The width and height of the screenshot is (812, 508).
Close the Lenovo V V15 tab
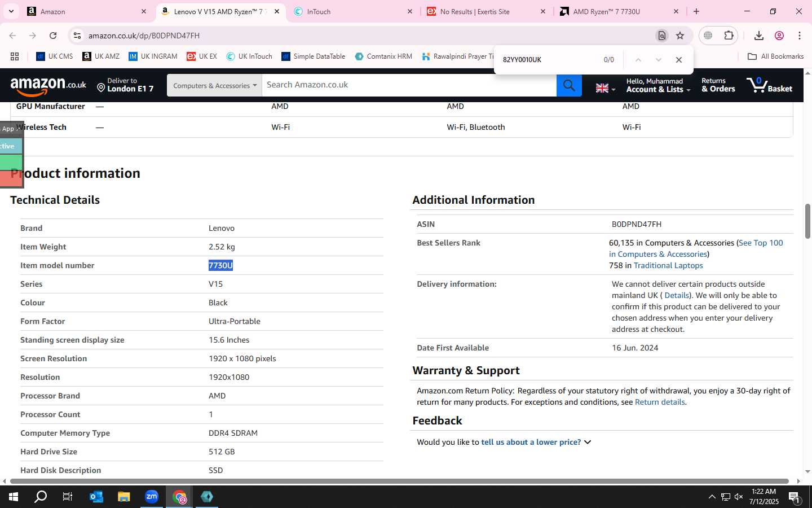click(x=277, y=11)
